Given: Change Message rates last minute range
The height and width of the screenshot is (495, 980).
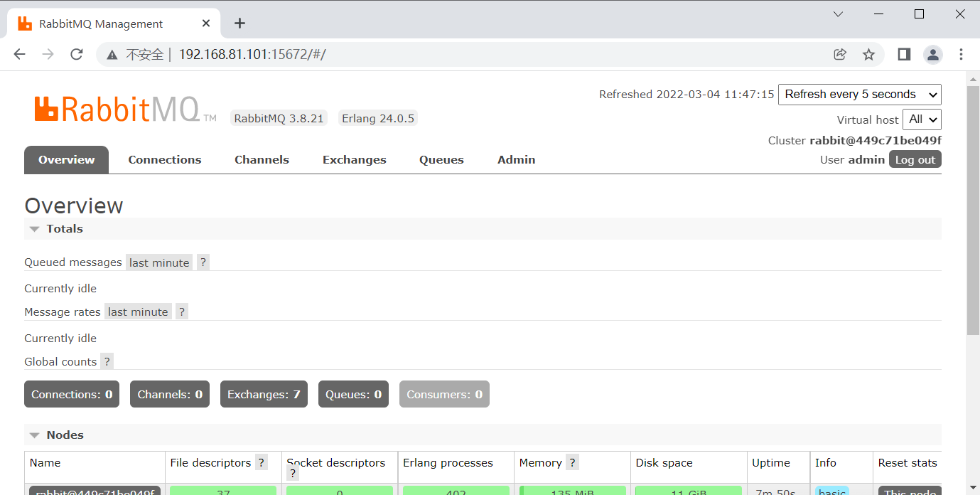Looking at the screenshot, I should coord(138,312).
